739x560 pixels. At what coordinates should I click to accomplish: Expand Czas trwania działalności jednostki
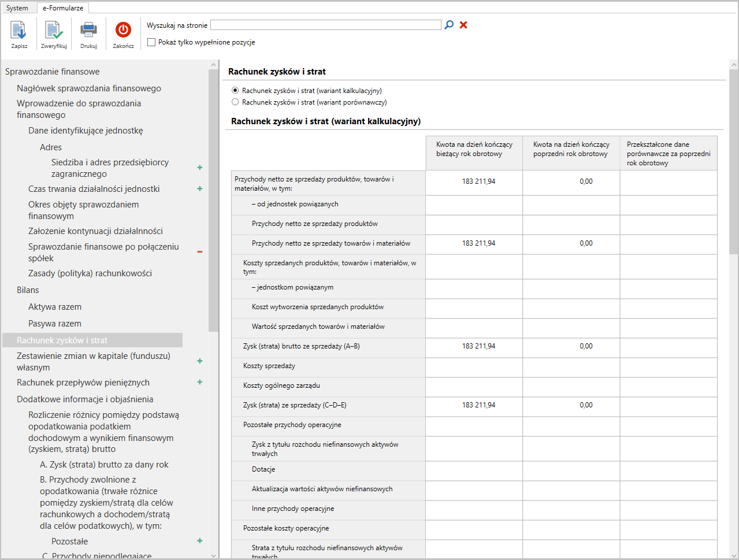tap(199, 189)
